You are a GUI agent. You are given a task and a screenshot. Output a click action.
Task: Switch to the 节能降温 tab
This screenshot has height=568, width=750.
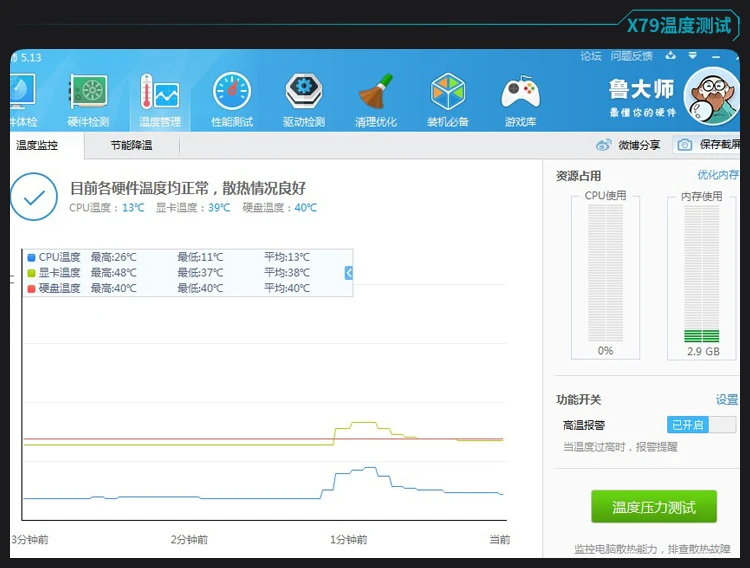(132, 145)
